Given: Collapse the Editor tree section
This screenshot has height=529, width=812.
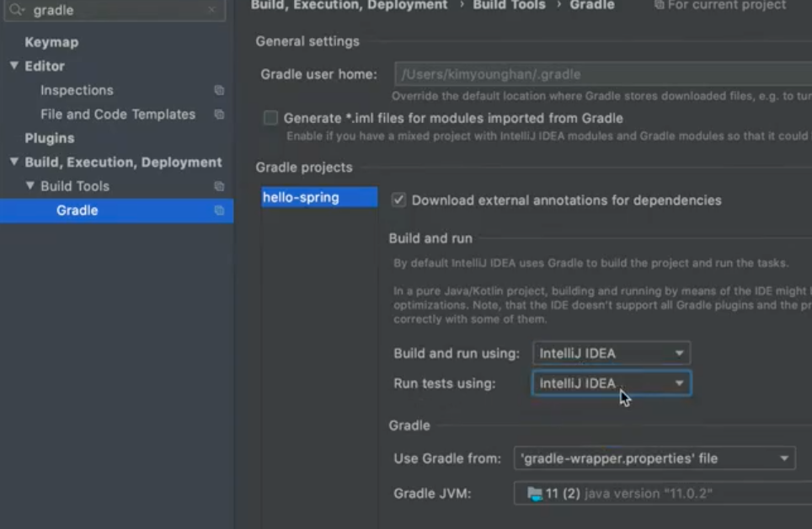Looking at the screenshot, I should (x=14, y=66).
